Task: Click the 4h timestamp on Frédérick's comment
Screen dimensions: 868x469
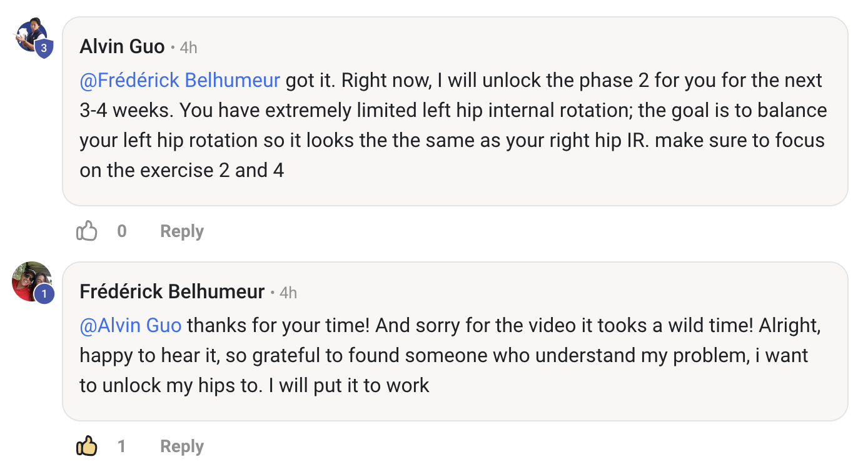Action: (x=288, y=293)
